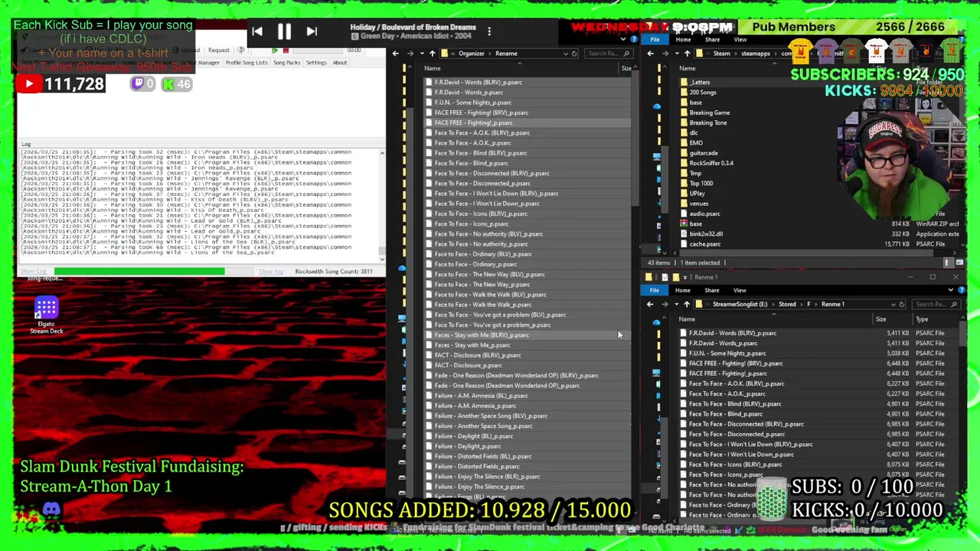Open View tab in the Steam Explorer window
980x551 pixels.
pos(740,40)
